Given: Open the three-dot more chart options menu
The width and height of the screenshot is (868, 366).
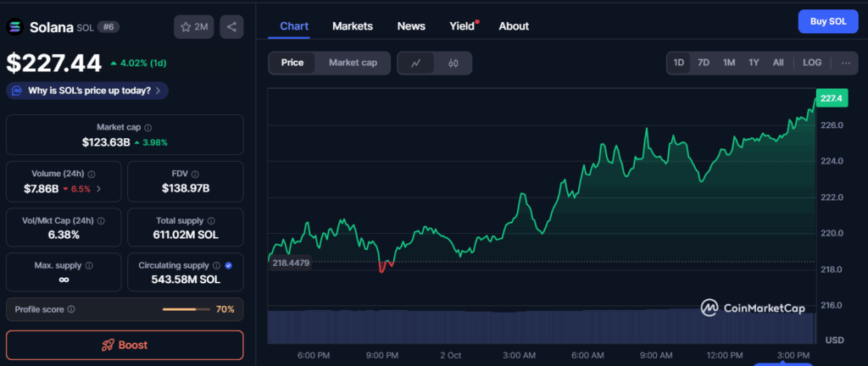Looking at the screenshot, I should (845, 63).
